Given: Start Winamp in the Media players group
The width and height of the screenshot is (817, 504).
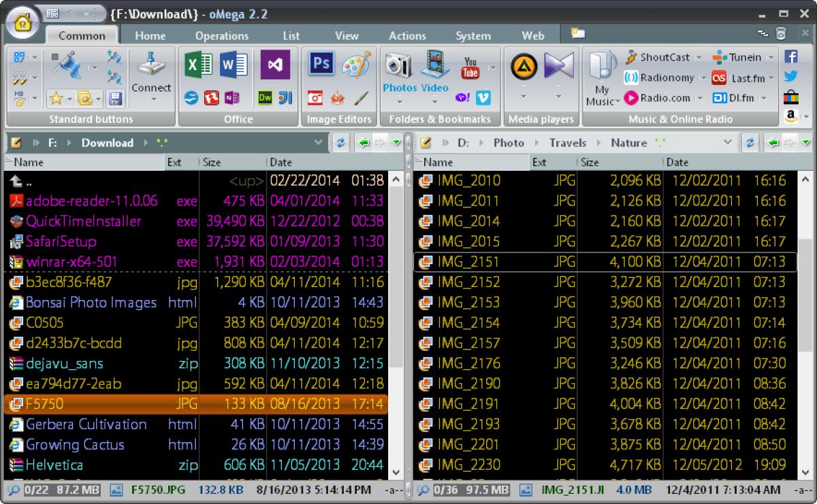Looking at the screenshot, I should [523, 66].
